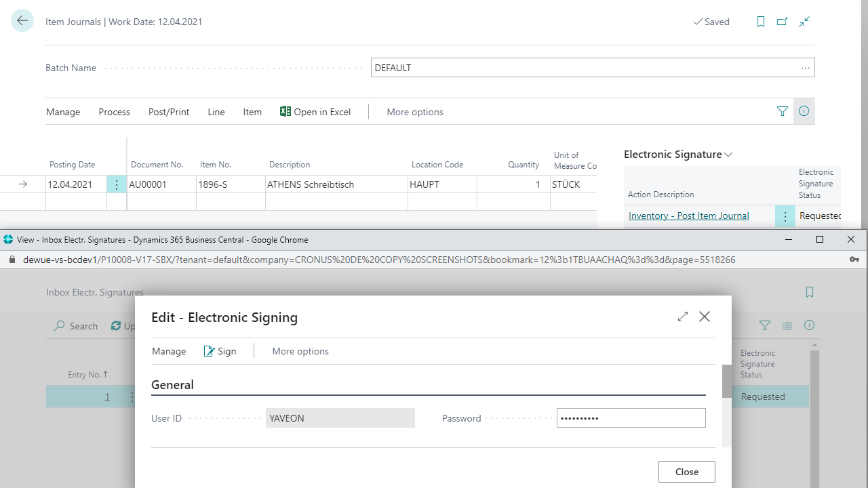Show row options for journal line 12.04.2021

pyautogui.click(x=117, y=184)
